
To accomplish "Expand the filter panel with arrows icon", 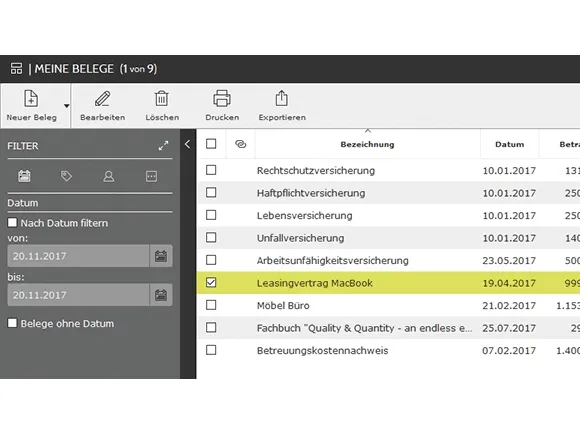I will click(x=163, y=146).
